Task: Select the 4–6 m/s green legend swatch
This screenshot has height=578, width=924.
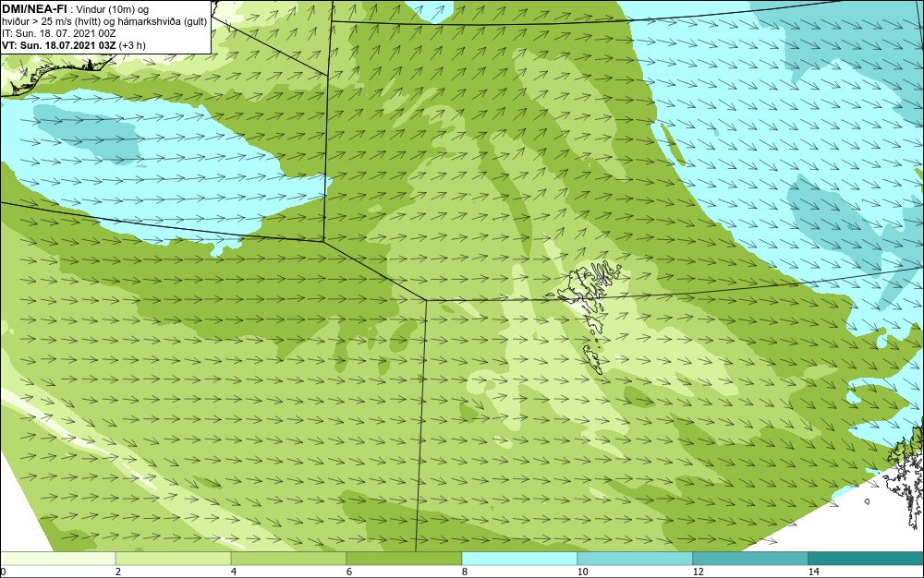Action: 288,558
